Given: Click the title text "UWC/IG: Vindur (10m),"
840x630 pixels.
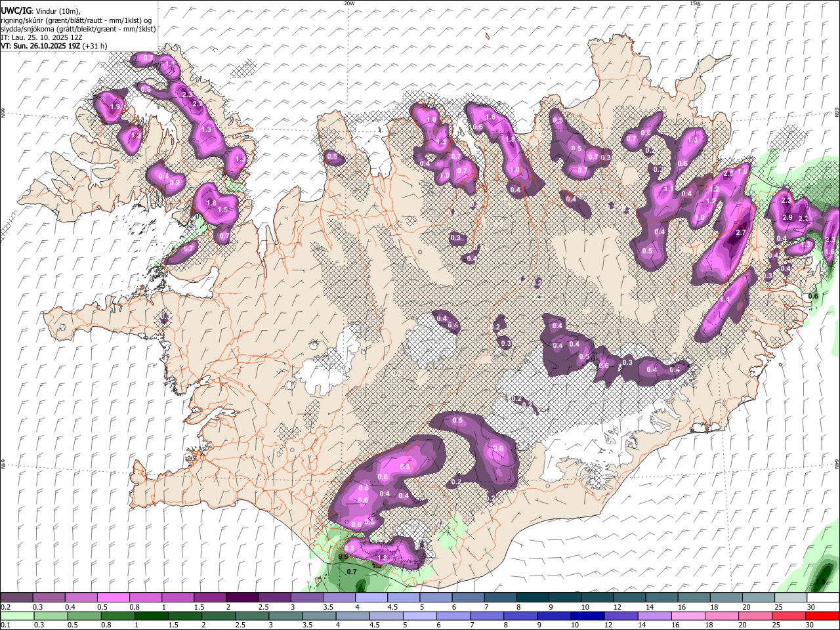Looking at the screenshot, I should (x=40, y=10).
